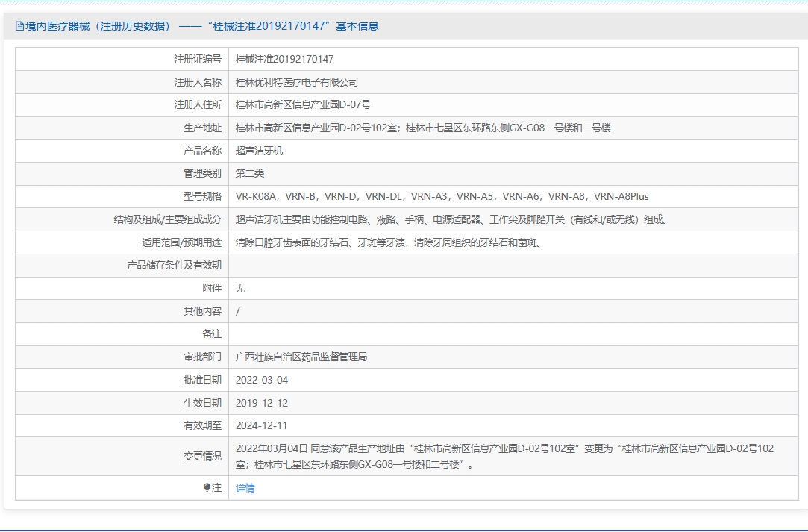Click the 生效日期 label

point(202,403)
